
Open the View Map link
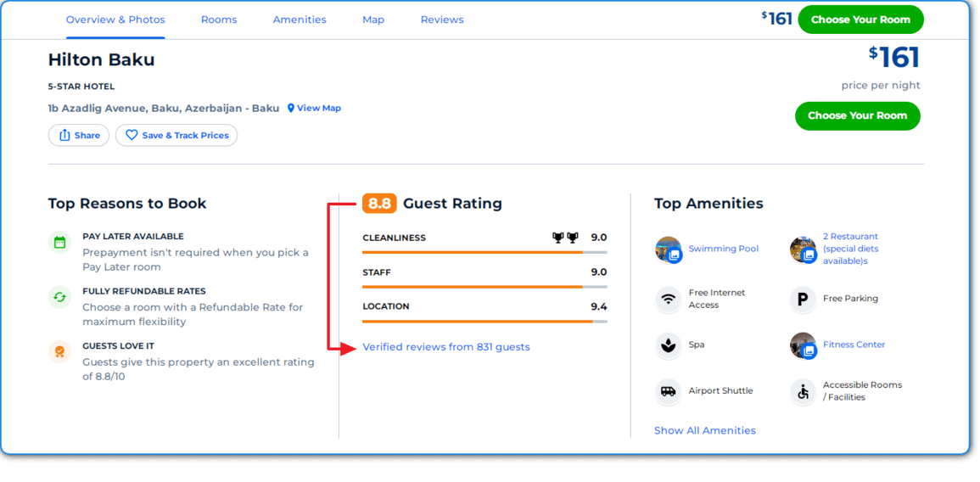pyautogui.click(x=319, y=108)
